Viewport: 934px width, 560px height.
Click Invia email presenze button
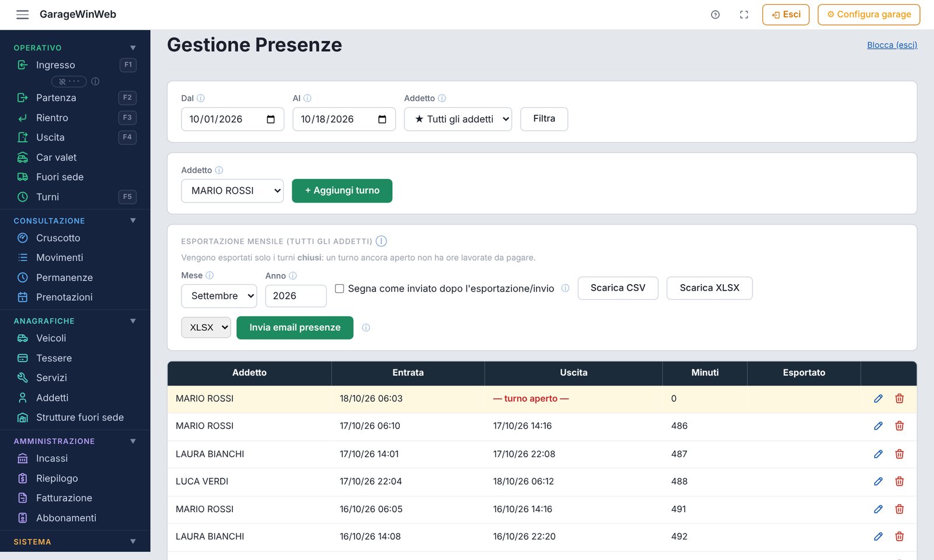pos(295,328)
